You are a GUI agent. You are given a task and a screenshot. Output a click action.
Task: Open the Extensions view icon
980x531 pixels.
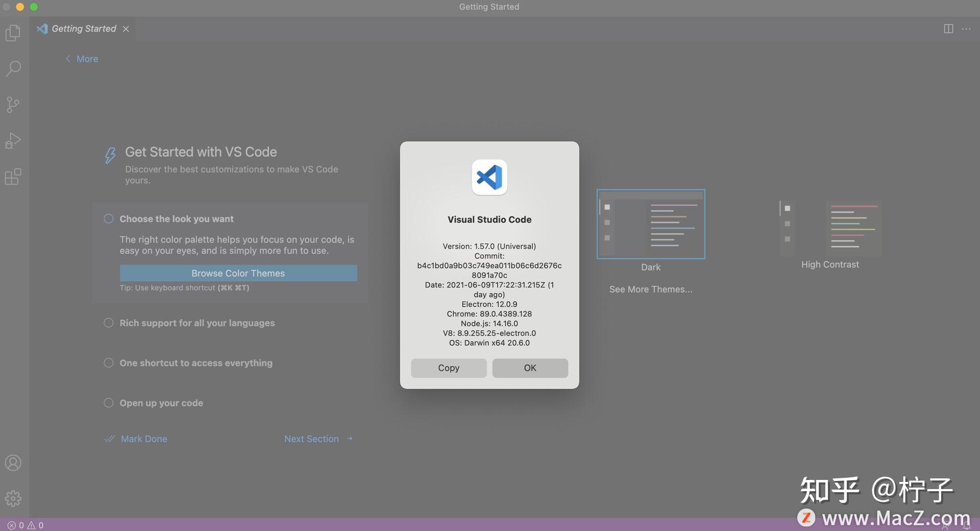(13, 177)
